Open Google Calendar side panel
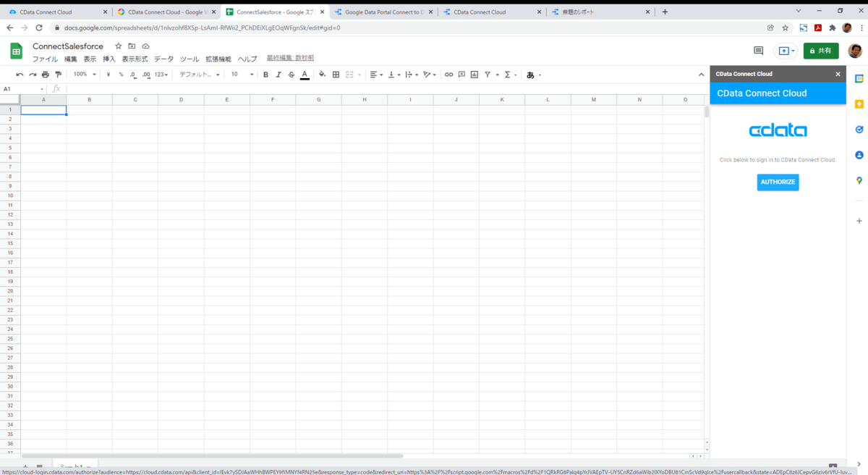The height and width of the screenshot is (475, 868). click(859, 79)
